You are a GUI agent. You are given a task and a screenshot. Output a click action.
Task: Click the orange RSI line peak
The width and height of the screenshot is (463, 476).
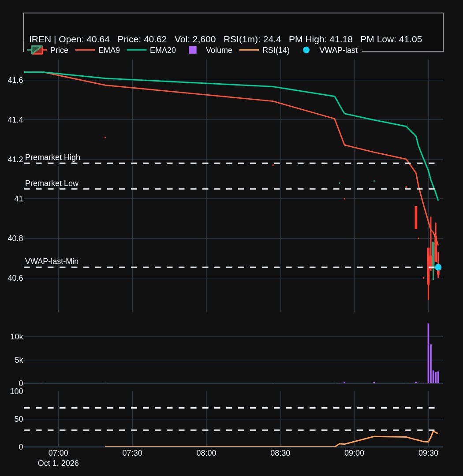pyautogui.click(x=433, y=431)
